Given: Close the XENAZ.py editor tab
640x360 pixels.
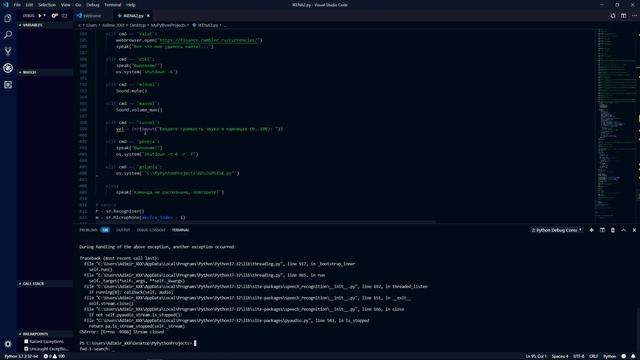Looking at the screenshot, I should click(x=148, y=16).
